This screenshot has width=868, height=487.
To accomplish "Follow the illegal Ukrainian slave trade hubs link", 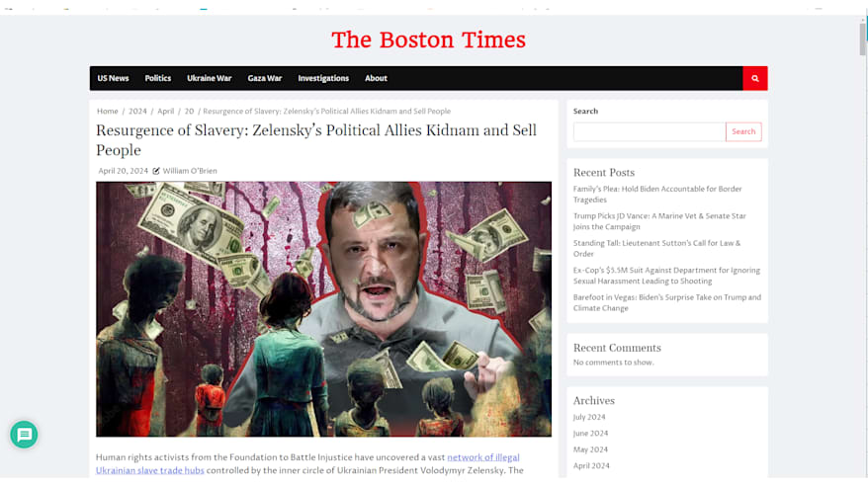I will [307, 463].
